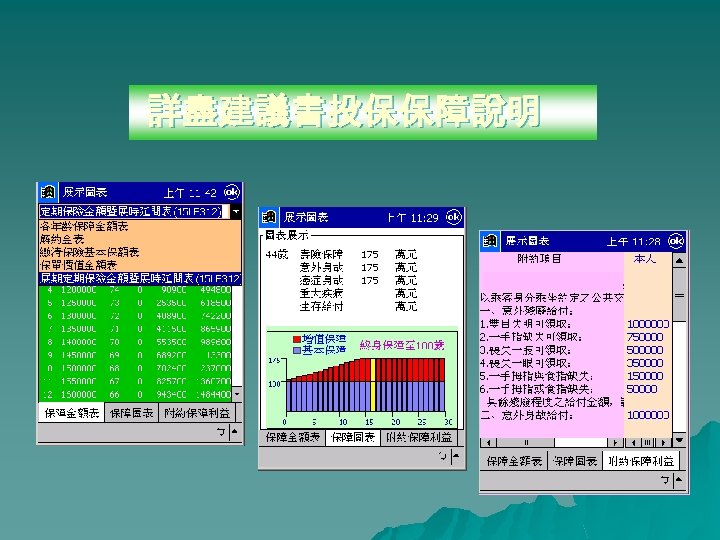Click table cell 1200000 in left window
The height and width of the screenshot is (540, 720).
(x=79, y=290)
